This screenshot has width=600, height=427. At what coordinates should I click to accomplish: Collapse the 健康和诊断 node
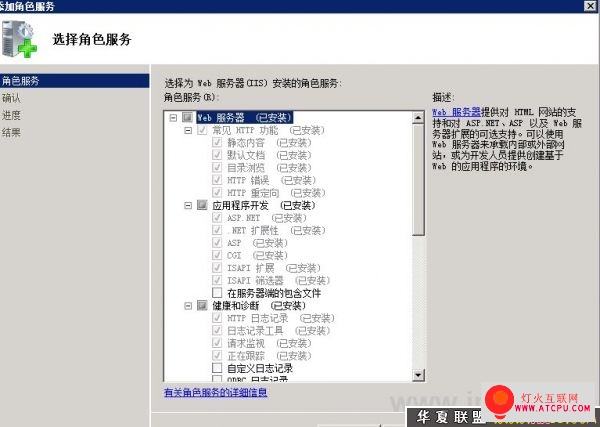(188, 306)
